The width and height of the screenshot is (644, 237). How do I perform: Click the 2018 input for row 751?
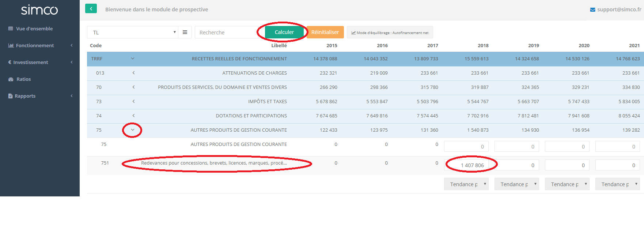[x=466, y=165]
